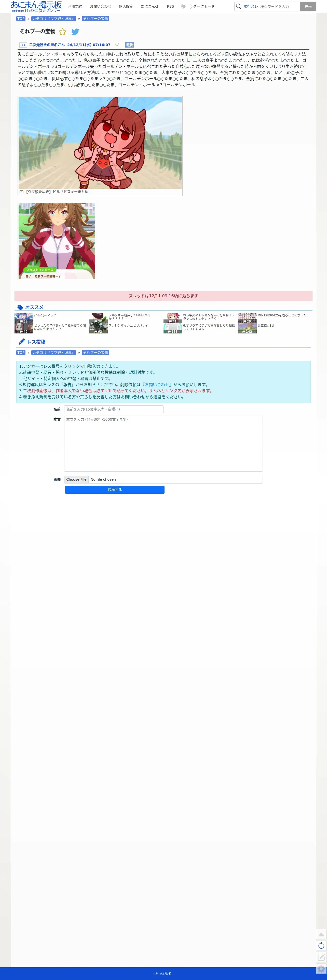Share the thread via Twitter bird icon
Screen dimensions: 327x980
(x=75, y=32)
